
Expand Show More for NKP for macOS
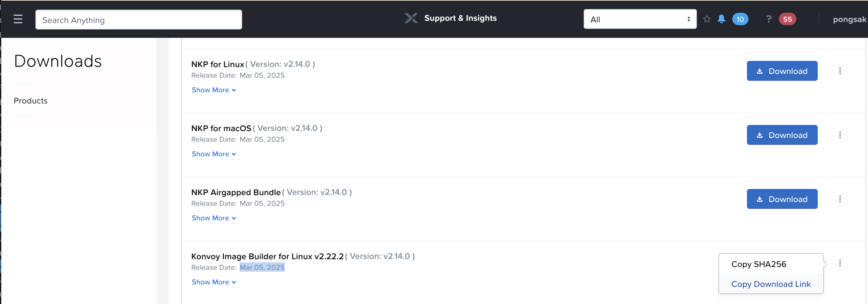[x=214, y=154]
